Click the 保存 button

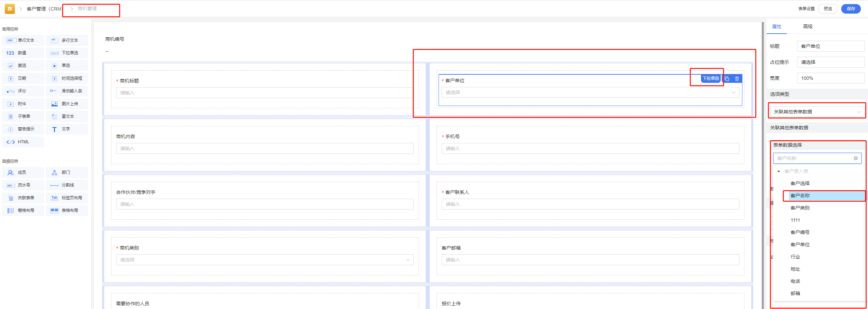click(851, 9)
